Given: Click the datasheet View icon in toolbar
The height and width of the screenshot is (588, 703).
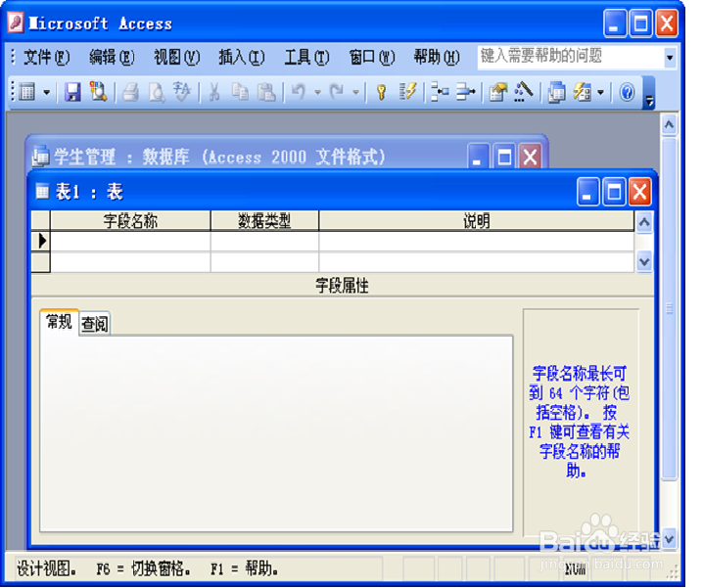Looking at the screenshot, I should (26, 92).
